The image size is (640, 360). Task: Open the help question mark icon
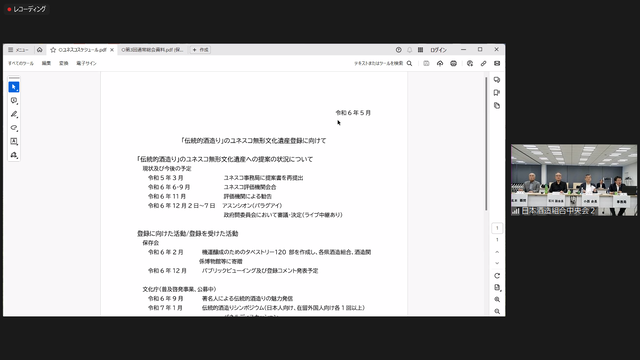(x=398, y=50)
